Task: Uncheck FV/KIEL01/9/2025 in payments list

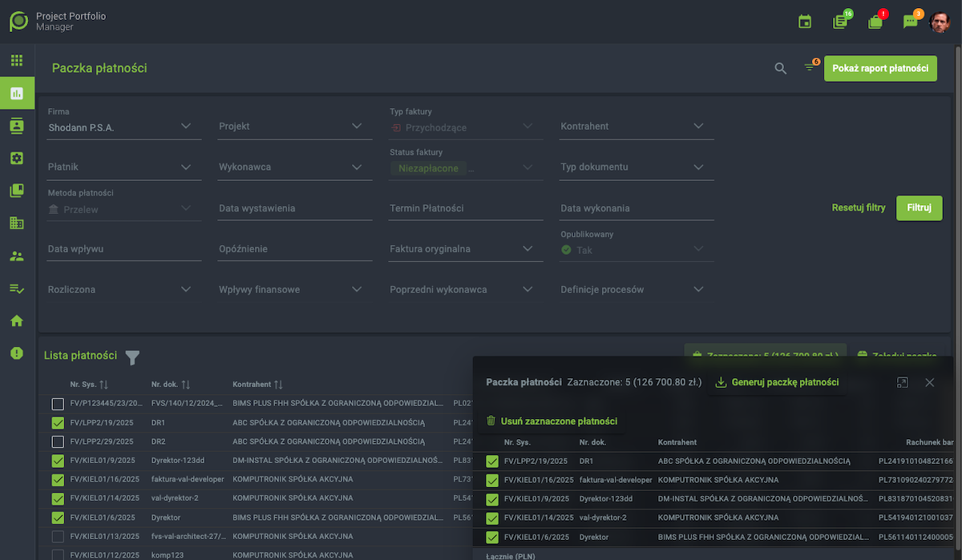Action: click(x=58, y=461)
